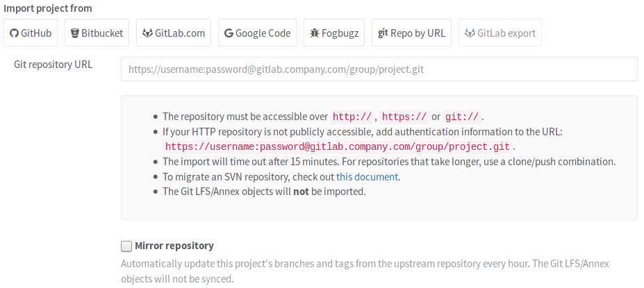Viewport: 644px width, 288px height.
Task: Select the 'Repo by URL' button text
Action: click(419, 33)
